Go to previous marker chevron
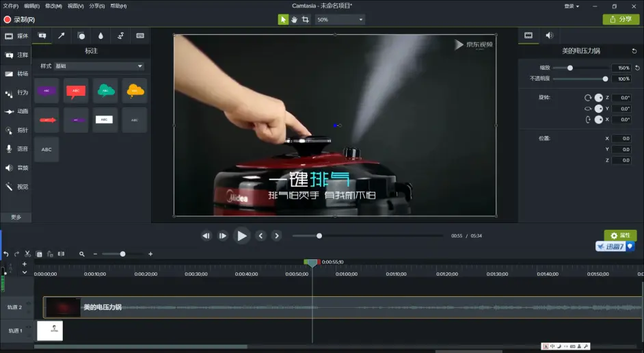This screenshot has height=353, width=644. (x=260, y=236)
